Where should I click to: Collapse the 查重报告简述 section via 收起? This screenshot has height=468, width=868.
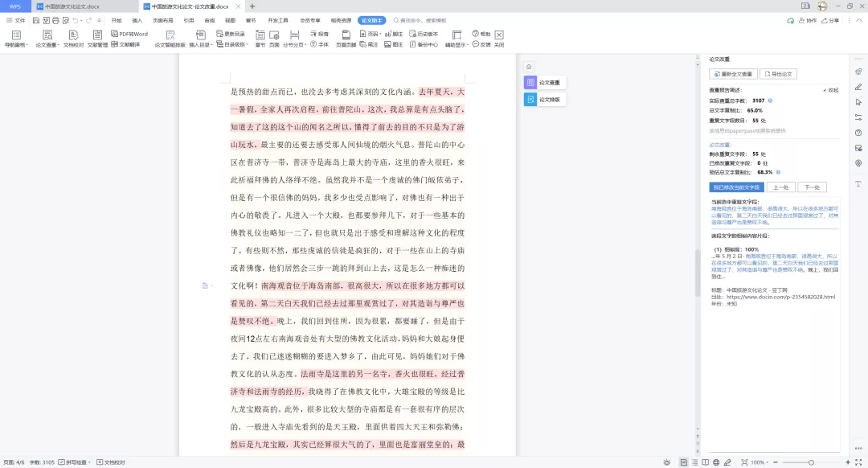[x=833, y=89]
